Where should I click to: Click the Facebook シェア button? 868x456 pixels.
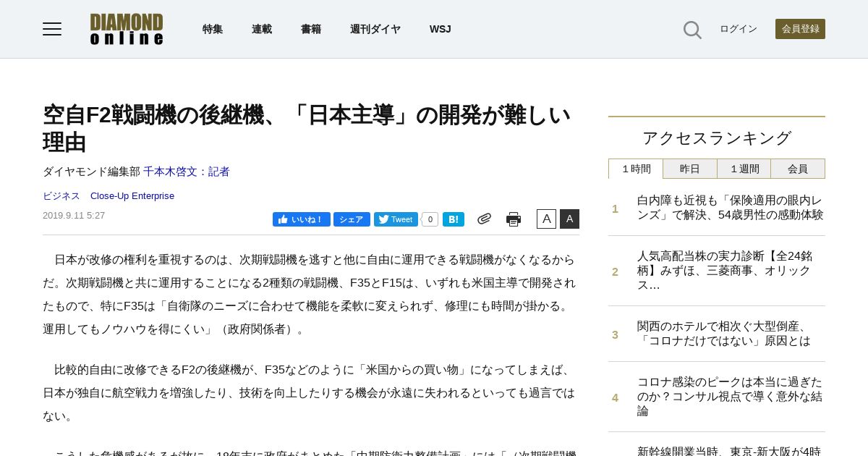pyautogui.click(x=352, y=219)
